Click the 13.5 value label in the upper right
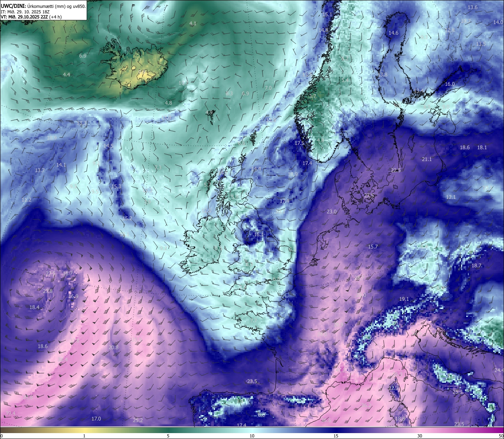This screenshot has height=439, width=504. 481,44
